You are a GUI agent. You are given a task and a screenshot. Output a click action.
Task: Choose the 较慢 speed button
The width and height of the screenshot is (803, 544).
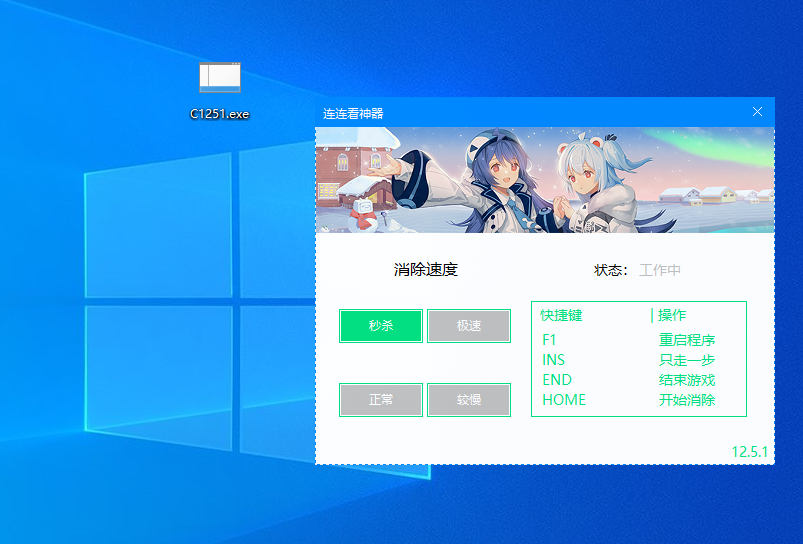tap(469, 400)
